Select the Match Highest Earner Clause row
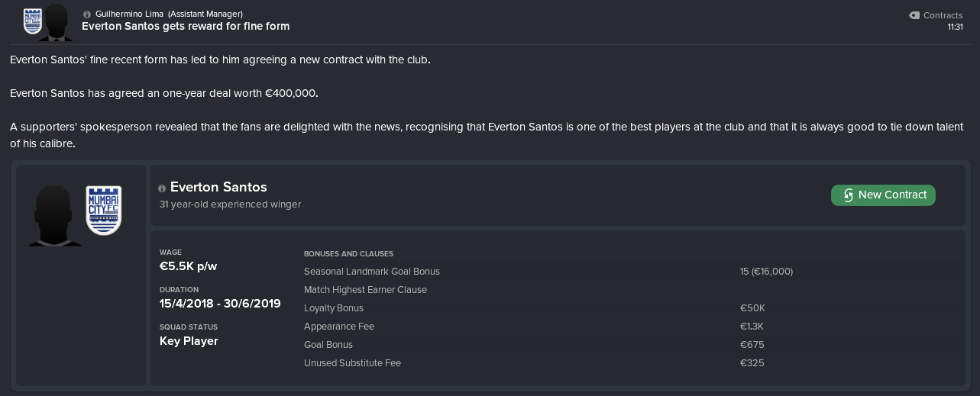The height and width of the screenshot is (396, 980). (630, 290)
